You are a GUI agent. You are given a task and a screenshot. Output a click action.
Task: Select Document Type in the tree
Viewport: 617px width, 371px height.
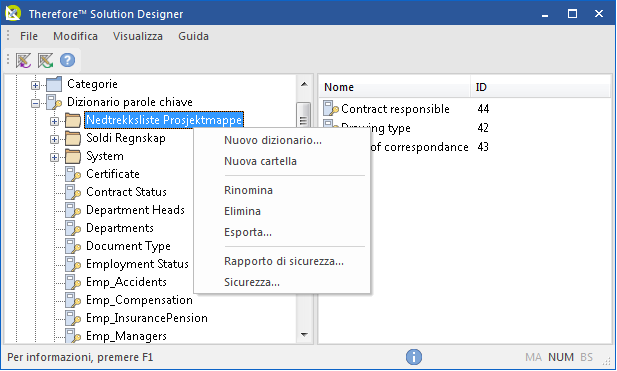point(128,246)
